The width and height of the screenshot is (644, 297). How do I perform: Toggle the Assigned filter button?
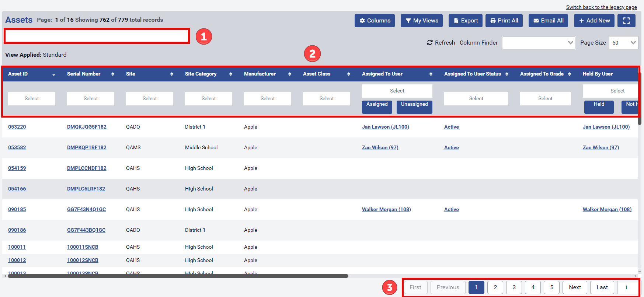pos(377,107)
